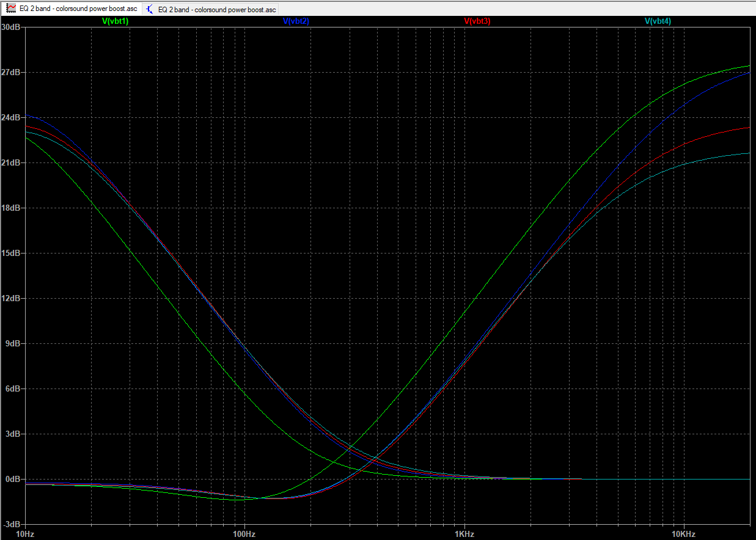The width and height of the screenshot is (756, 540).
Task: Click the 27dB vertical axis label
Action: pyautogui.click(x=12, y=73)
